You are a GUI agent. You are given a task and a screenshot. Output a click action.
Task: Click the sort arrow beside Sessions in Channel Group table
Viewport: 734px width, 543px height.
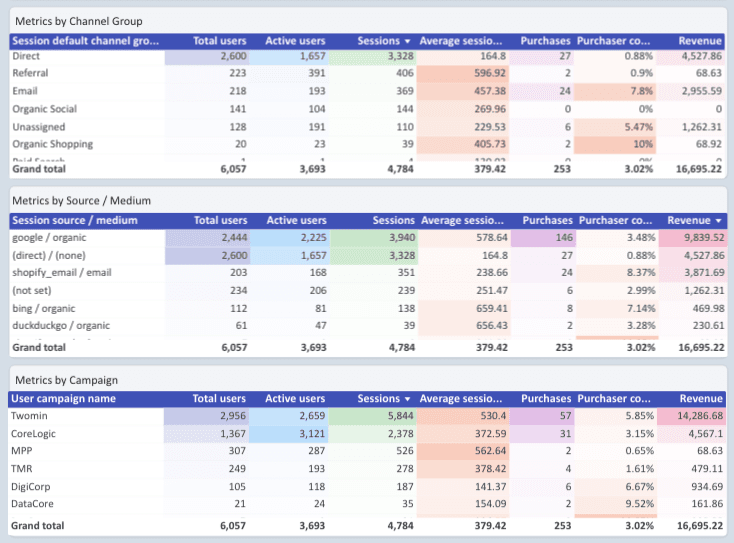coord(407,41)
